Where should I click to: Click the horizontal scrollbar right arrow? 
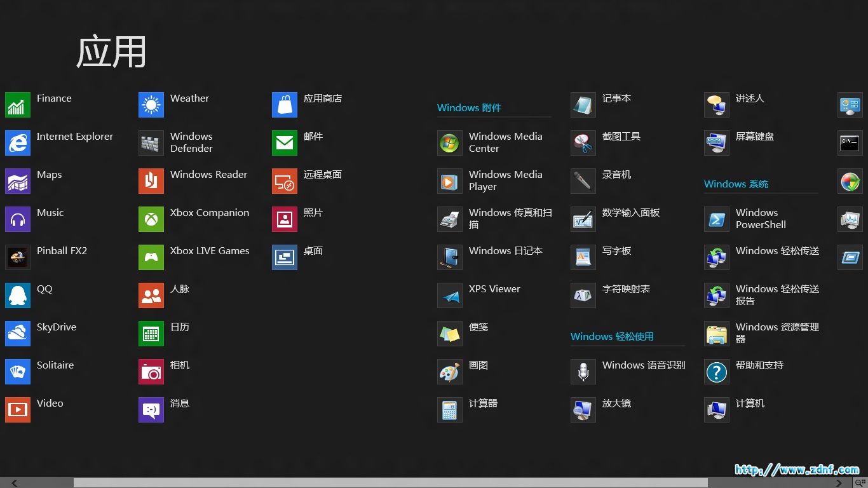tap(839, 483)
